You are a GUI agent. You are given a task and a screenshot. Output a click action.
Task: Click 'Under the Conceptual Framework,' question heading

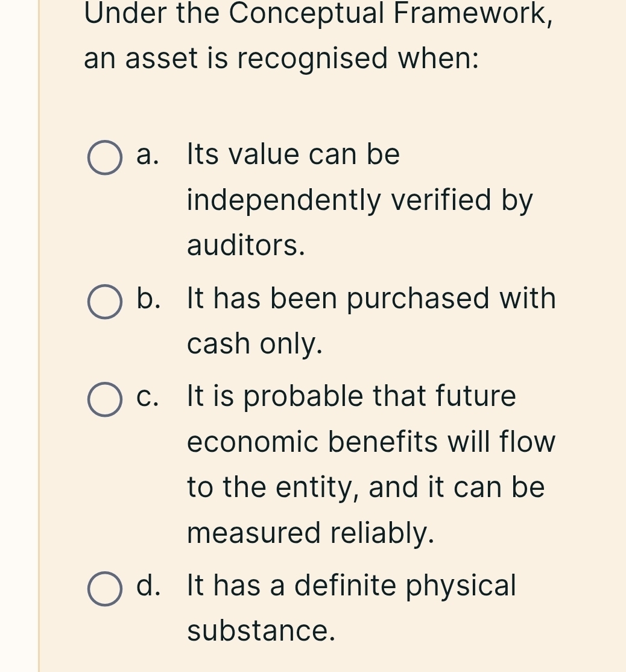(318, 13)
